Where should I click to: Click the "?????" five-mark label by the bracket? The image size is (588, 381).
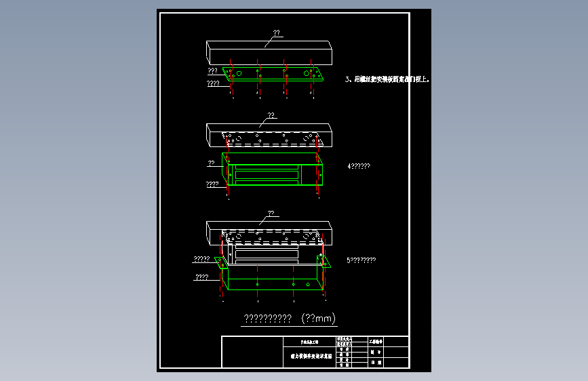click(x=201, y=259)
